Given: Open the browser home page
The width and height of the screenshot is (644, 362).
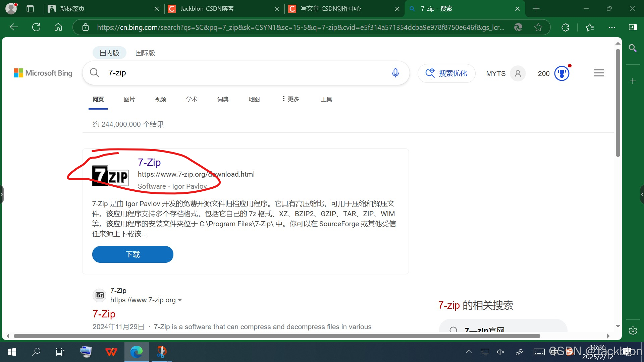Looking at the screenshot, I should click(58, 27).
